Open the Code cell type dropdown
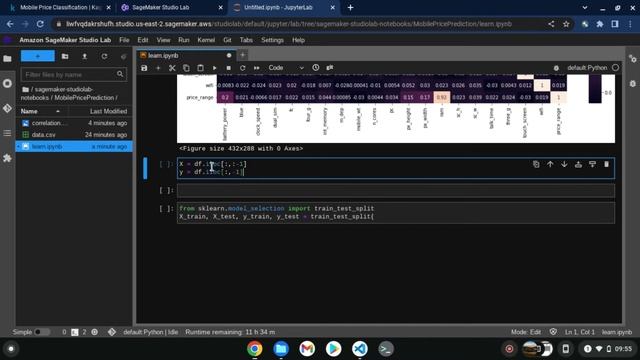The height and width of the screenshot is (360, 640). point(286,68)
